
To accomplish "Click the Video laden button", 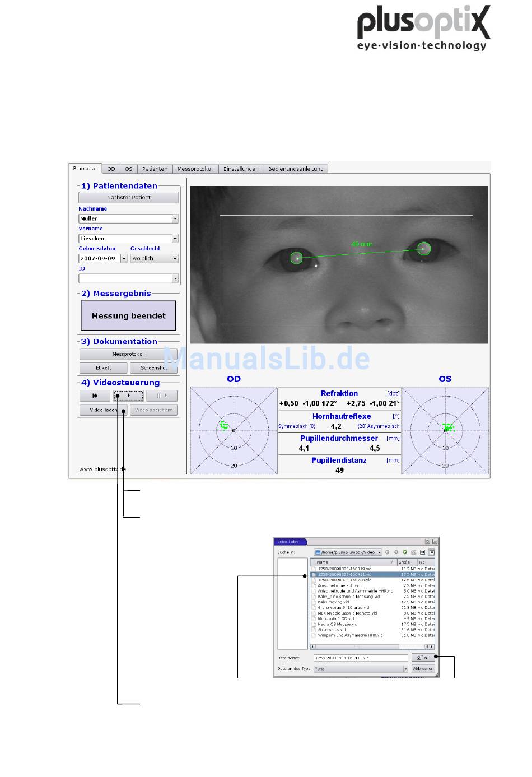I will pos(104,410).
